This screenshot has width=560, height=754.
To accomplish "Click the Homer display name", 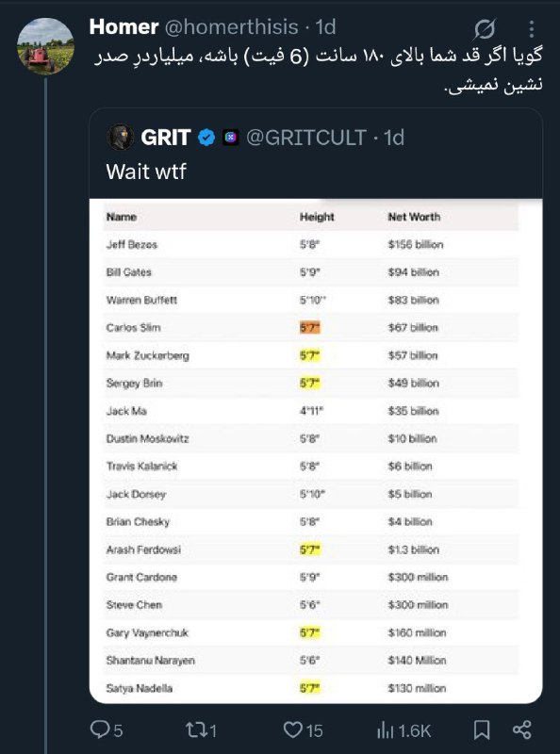I will click(124, 27).
